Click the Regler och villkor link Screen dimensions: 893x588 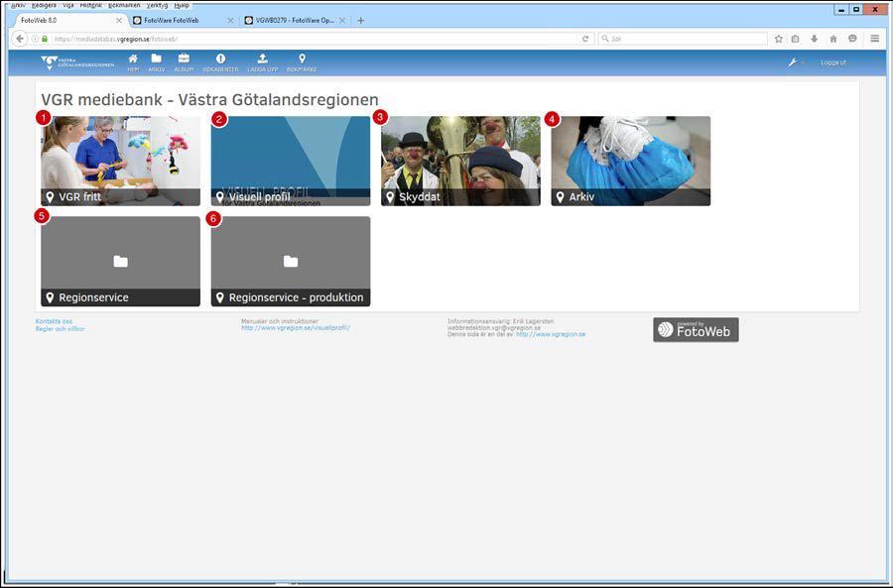[x=60, y=329]
